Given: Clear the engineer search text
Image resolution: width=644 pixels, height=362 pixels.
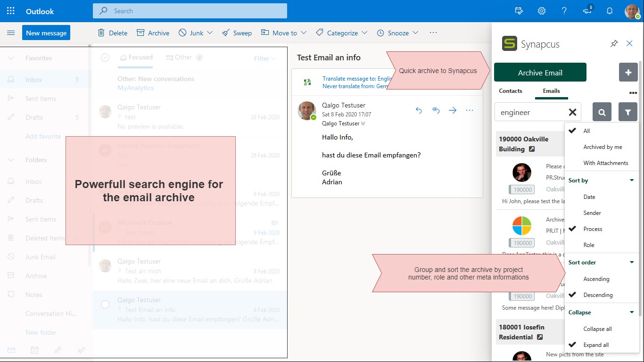Looking at the screenshot, I should click(x=572, y=112).
